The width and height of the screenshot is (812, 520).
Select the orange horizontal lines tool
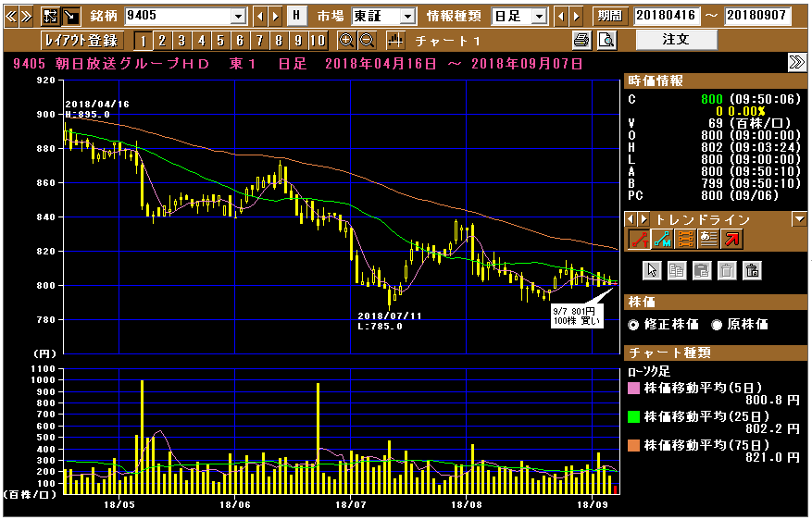(685, 240)
